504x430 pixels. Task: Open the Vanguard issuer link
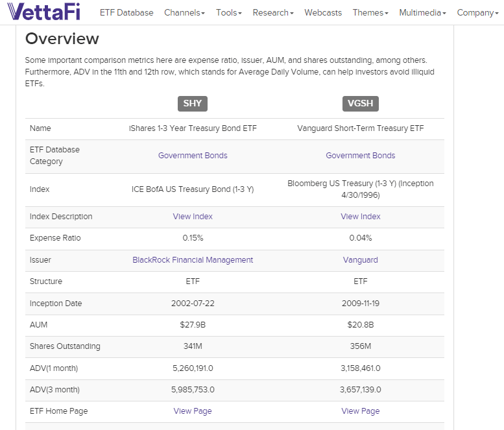click(x=360, y=260)
